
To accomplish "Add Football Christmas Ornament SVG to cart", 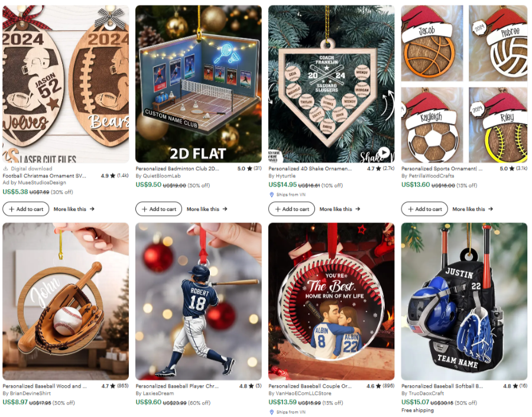I will coord(26,209).
